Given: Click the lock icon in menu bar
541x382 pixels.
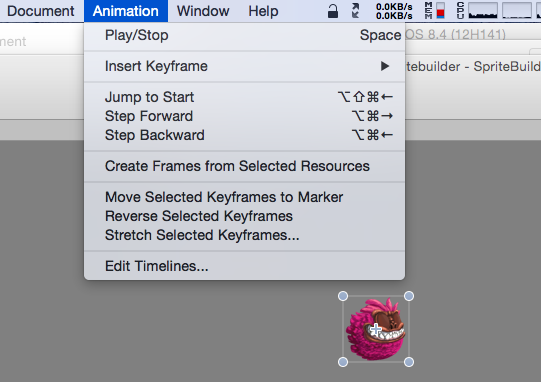Looking at the screenshot, I should (x=333, y=11).
